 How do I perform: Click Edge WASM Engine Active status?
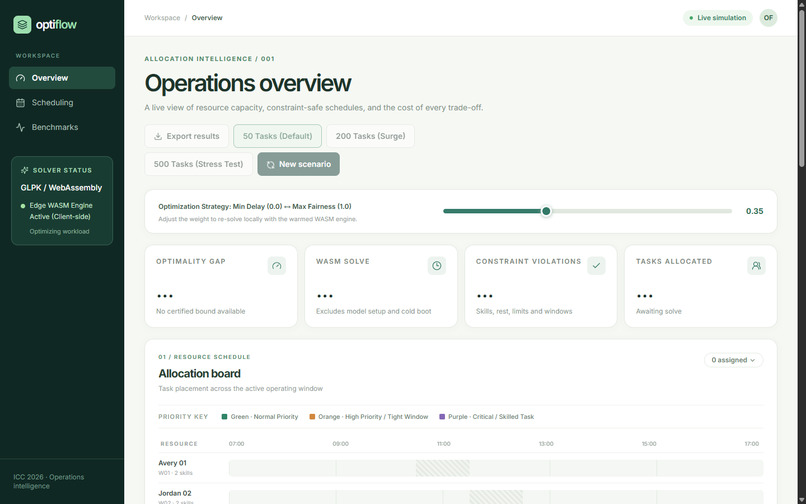pos(61,211)
